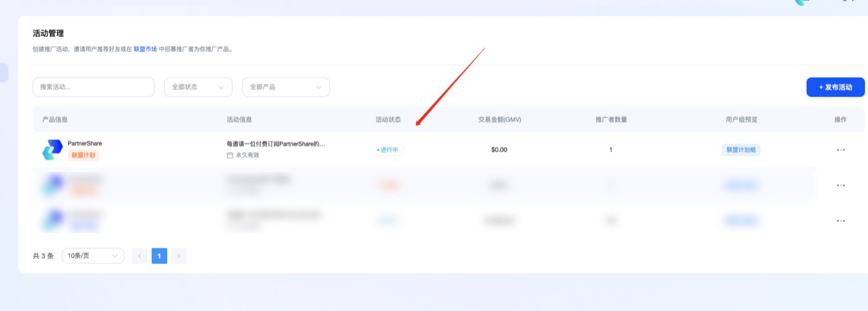This screenshot has height=311, width=868.
Task: Click the 活动状态 column header
Action: click(x=388, y=120)
